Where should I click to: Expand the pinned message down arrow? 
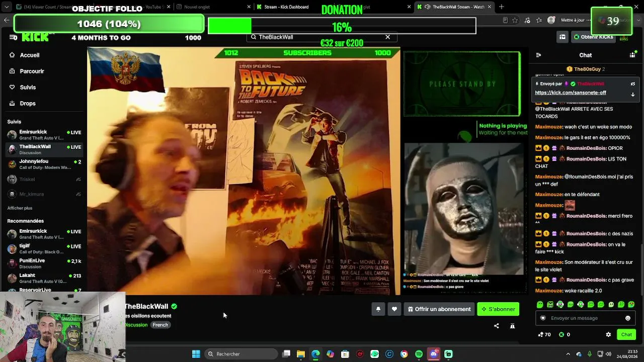point(633,95)
